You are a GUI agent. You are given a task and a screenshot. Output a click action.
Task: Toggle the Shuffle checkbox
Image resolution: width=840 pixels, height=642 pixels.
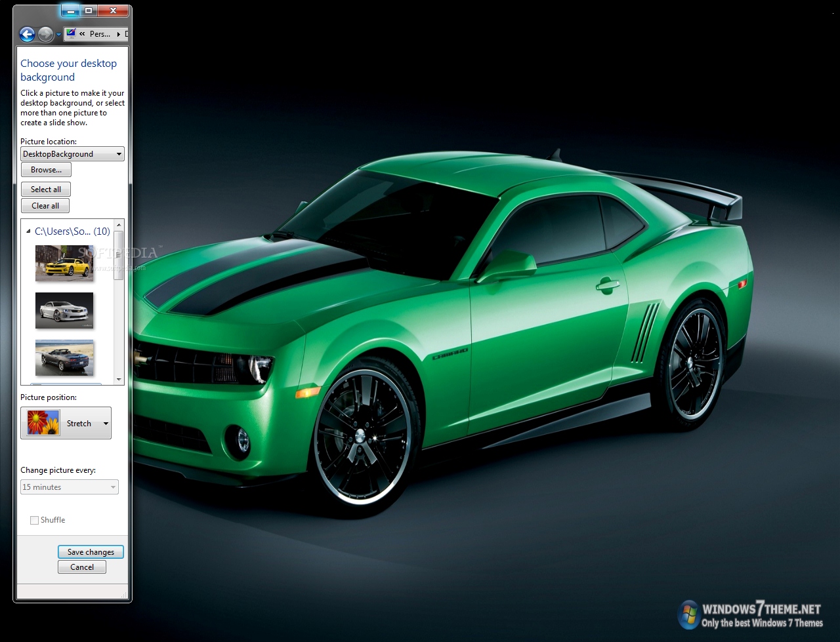click(x=34, y=520)
